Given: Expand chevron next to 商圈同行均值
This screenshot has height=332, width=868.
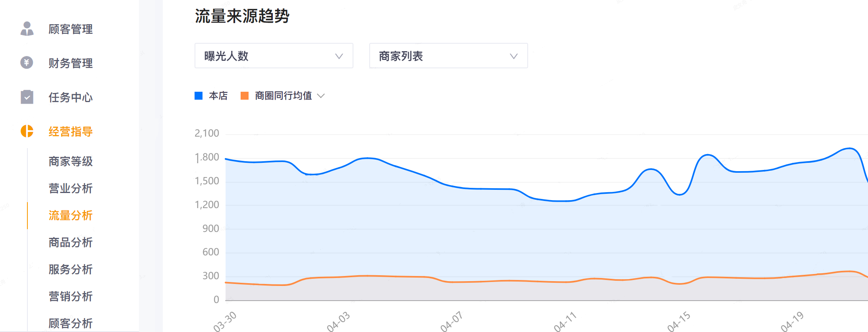Looking at the screenshot, I should tap(321, 96).
